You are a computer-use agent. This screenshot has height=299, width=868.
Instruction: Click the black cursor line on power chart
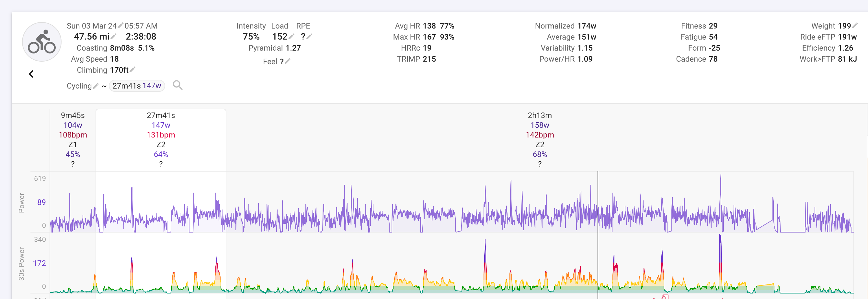pyautogui.click(x=598, y=201)
